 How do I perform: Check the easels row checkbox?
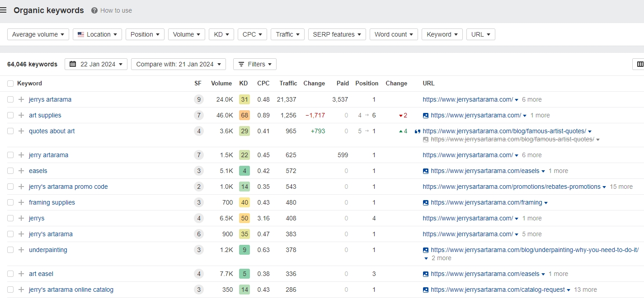(x=10, y=171)
